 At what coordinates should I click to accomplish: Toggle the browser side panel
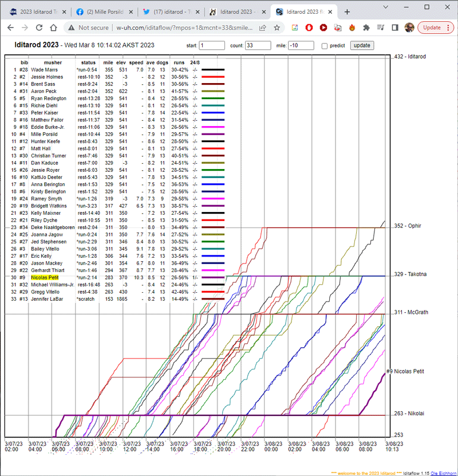(395, 27)
